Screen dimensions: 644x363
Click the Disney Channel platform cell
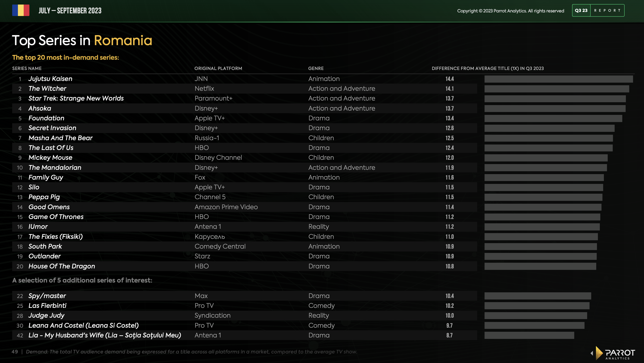point(218,157)
